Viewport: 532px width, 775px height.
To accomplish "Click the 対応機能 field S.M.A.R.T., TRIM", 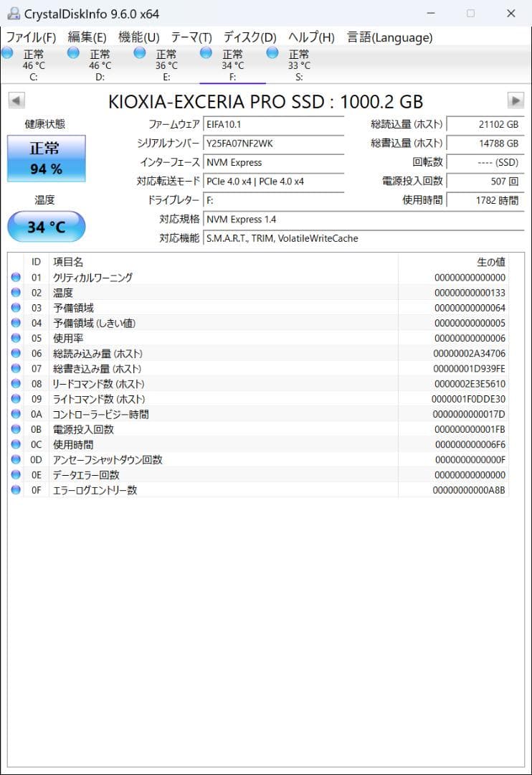I will 364,238.
